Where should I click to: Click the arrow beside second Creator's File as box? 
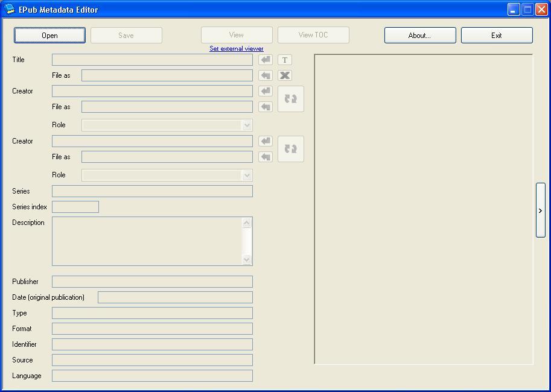264,156
